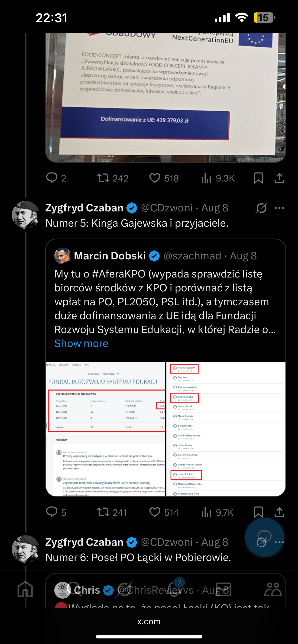Bookmark the tweet with 9.3K views
This screenshot has width=298, height=644.
pyautogui.click(x=258, y=178)
